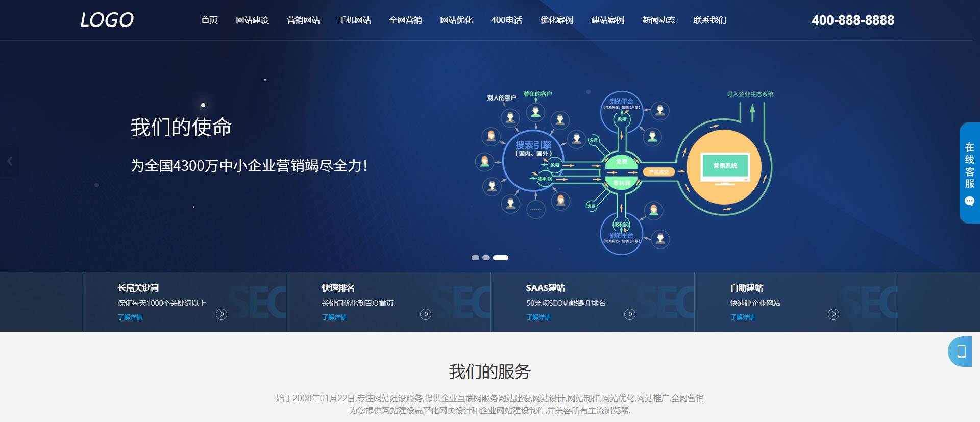Click the mobile phone floating icon

coord(961,352)
